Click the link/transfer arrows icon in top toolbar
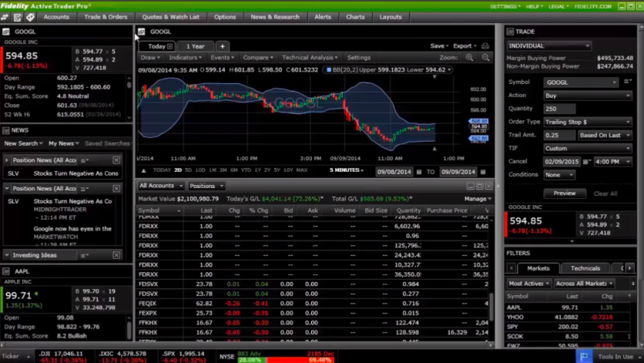Screen dimensions: 644x363 click(x=5, y=17)
